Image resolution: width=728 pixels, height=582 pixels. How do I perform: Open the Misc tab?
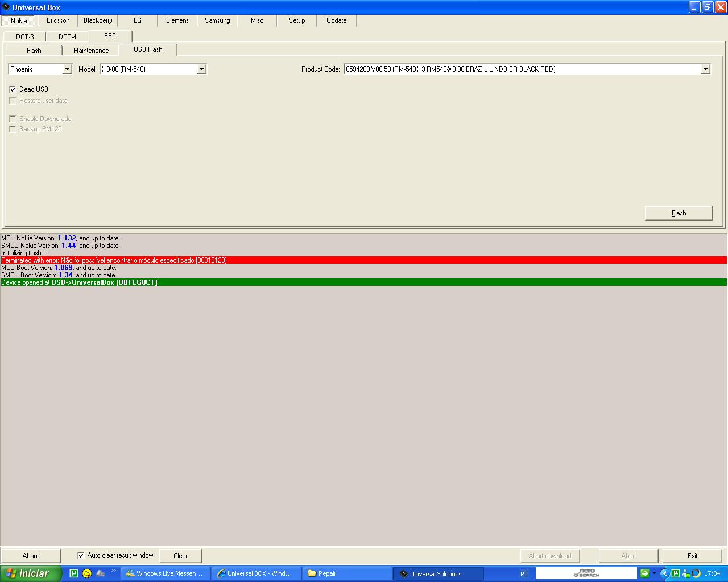(257, 20)
